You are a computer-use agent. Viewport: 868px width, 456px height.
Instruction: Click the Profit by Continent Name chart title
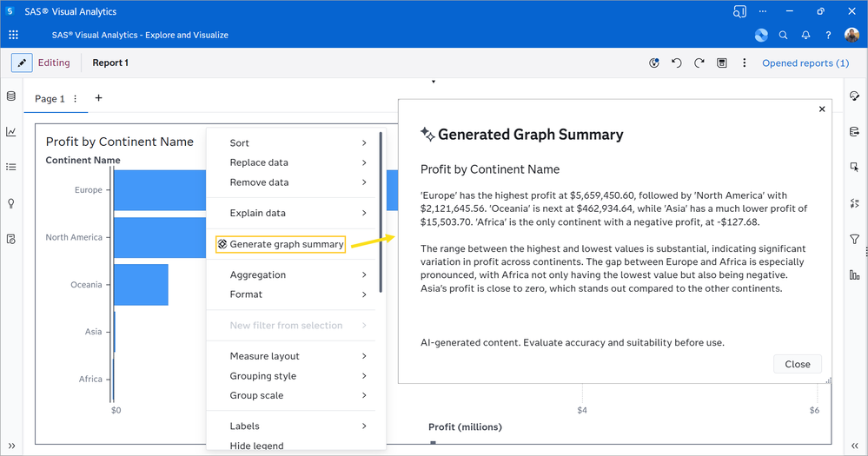pos(120,142)
